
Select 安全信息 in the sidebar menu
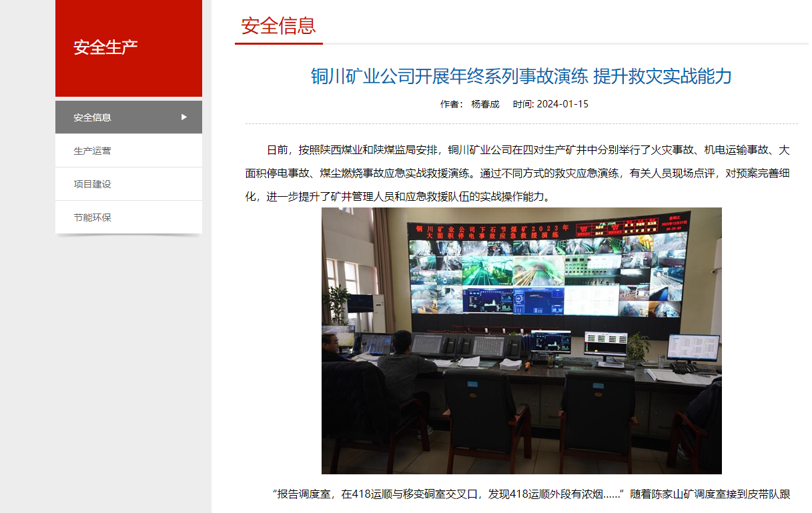93,117
